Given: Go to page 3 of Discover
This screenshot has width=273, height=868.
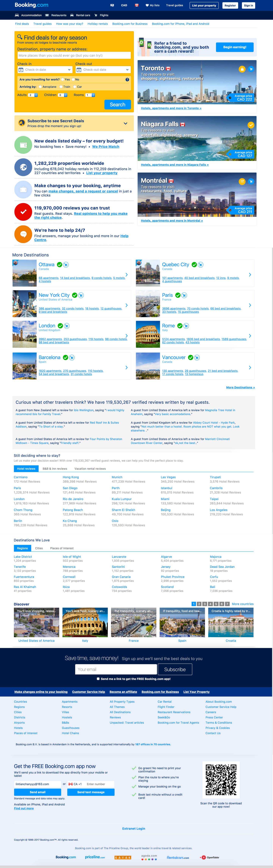Looking at the screenshot, I should pyautogui.click(x=205, y=604).
